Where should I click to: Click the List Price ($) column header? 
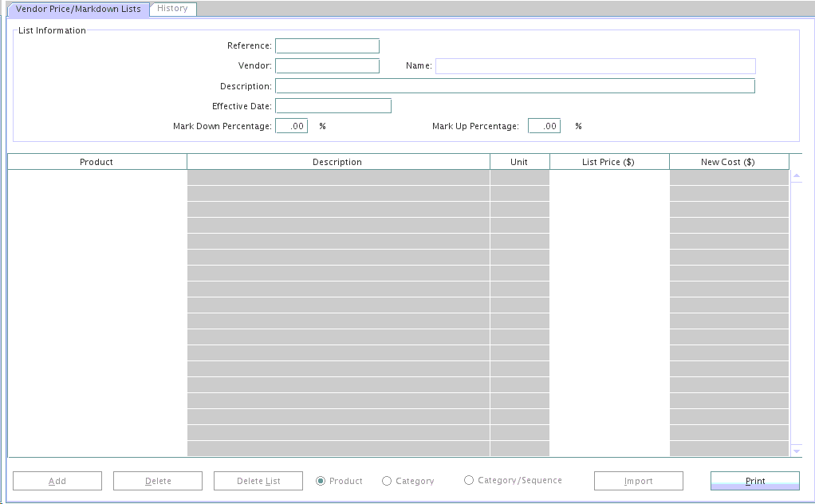pos(608,162)
